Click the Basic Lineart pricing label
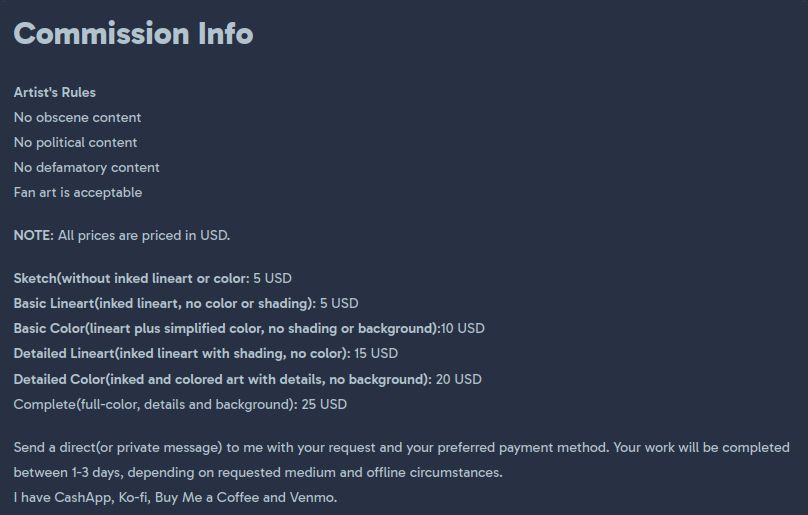The height and width of the screenshot is (515, 808). tap(164, 303)
